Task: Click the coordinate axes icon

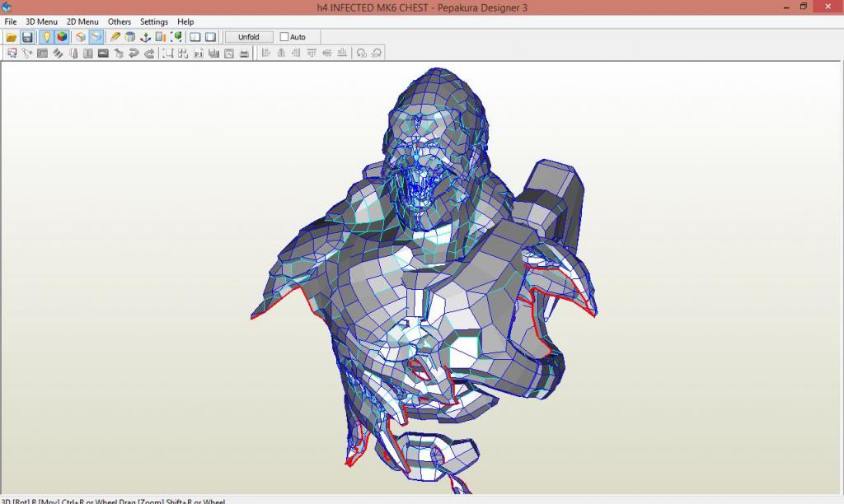Action: [x=145, y=37]
